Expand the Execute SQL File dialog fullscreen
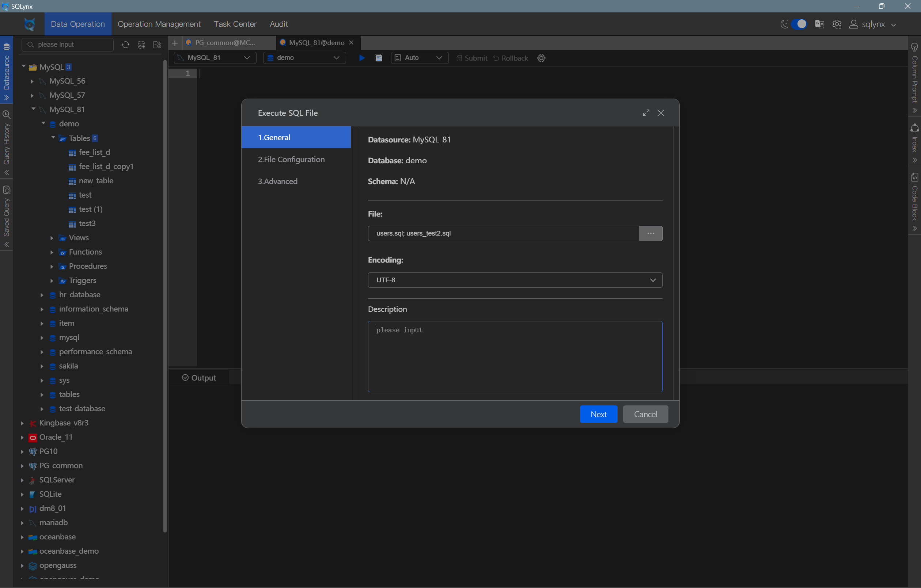921x588 pixels. pyautogui.click(x=646, y=113)
